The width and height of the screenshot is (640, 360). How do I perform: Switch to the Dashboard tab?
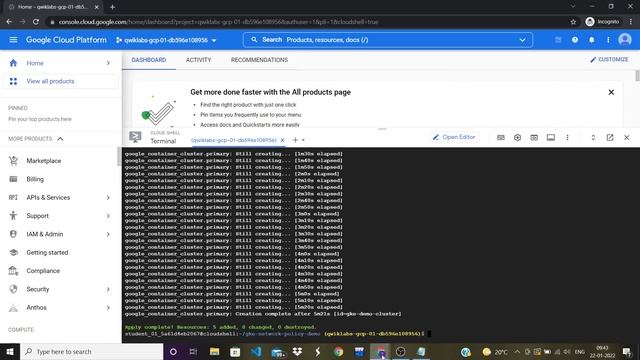(x=149, y=60)
